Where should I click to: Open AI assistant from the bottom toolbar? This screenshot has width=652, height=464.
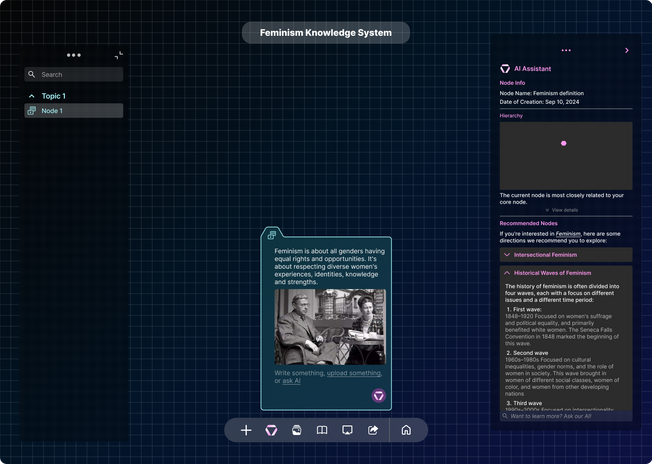coord(272,430)
